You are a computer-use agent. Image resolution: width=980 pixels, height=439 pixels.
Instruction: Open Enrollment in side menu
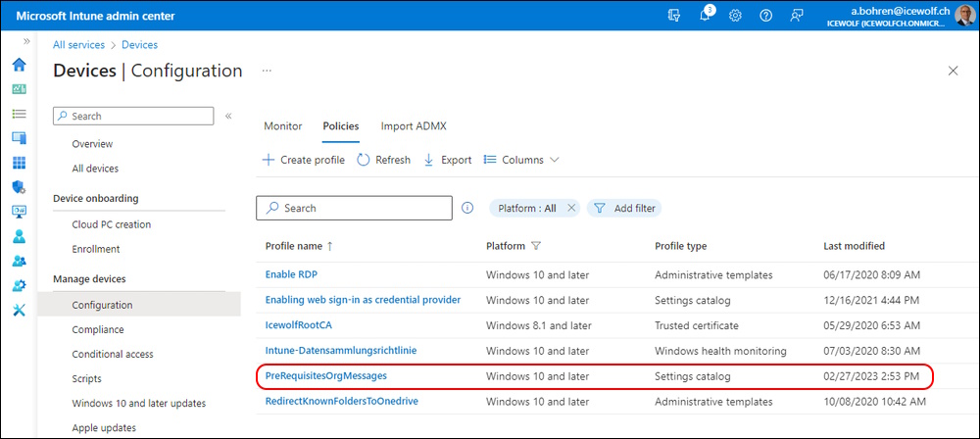tap(96, 249)
